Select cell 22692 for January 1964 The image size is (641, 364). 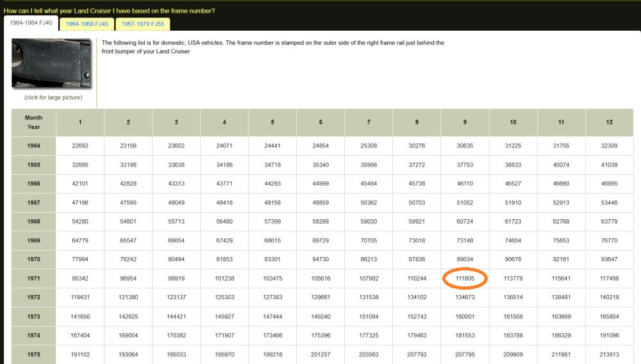(x=80, y=146)
